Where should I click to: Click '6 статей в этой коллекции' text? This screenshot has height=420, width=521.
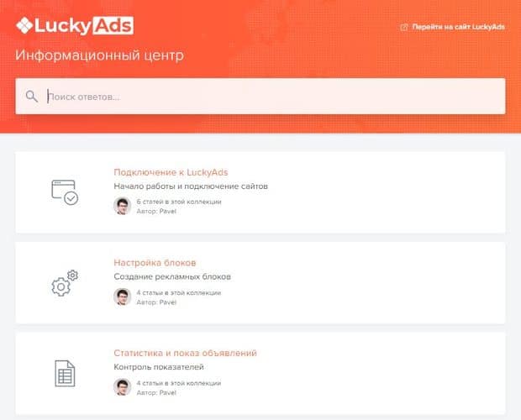pyautogui.click(x=179, y=202)
